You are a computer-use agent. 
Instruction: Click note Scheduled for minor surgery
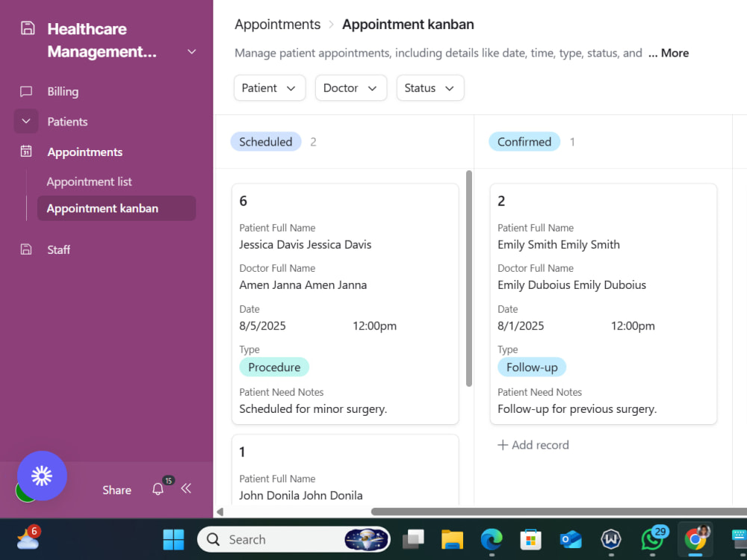(x=313, y=408)
